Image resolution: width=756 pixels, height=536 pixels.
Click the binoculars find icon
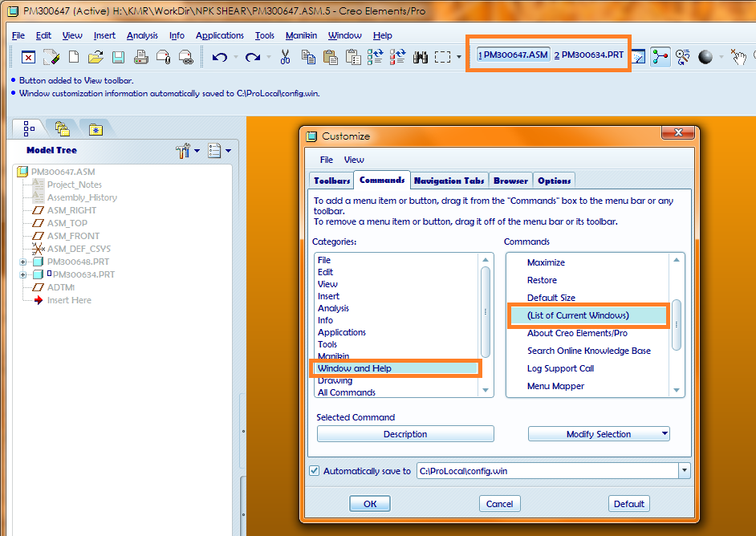pos(421,57)
